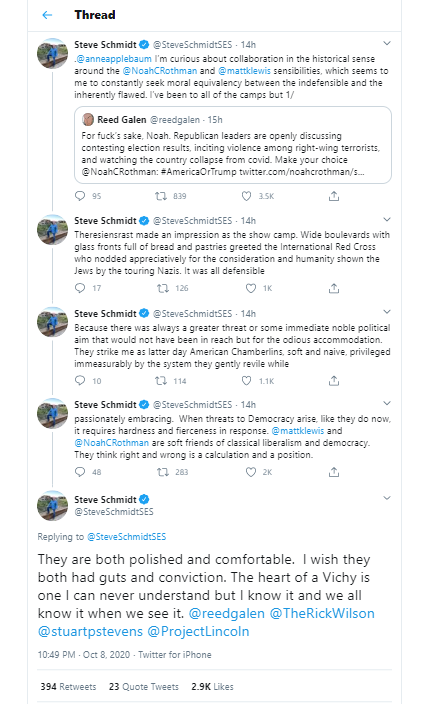Retweet the tweet with 283 retweets
This screenshot has width=421, height=704.
162,472
